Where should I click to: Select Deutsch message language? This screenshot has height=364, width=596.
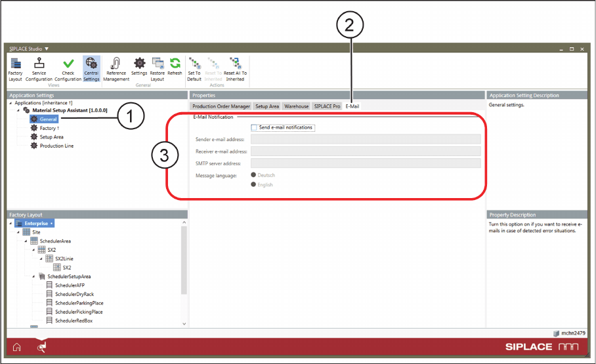click(x=253, y=174)
